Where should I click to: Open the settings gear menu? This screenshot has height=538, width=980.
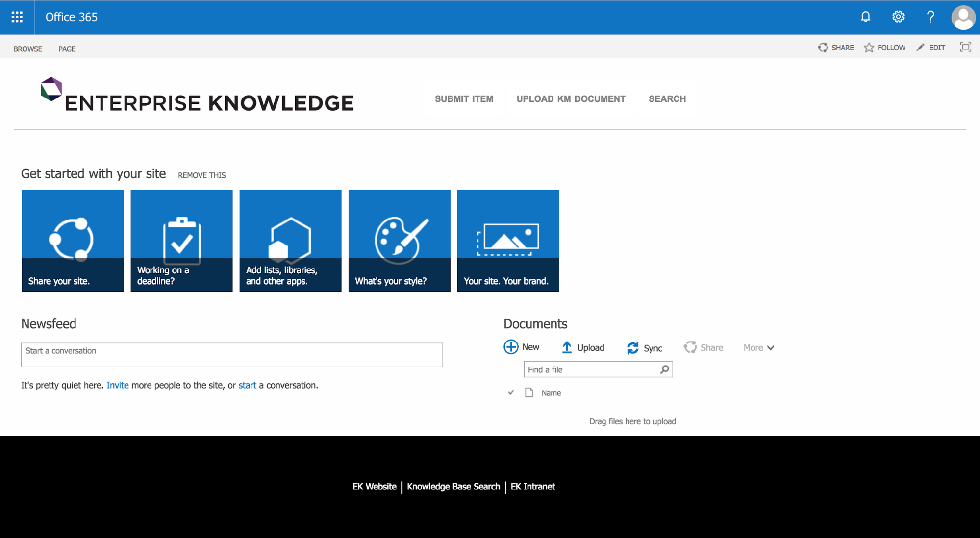click(898, 17)
